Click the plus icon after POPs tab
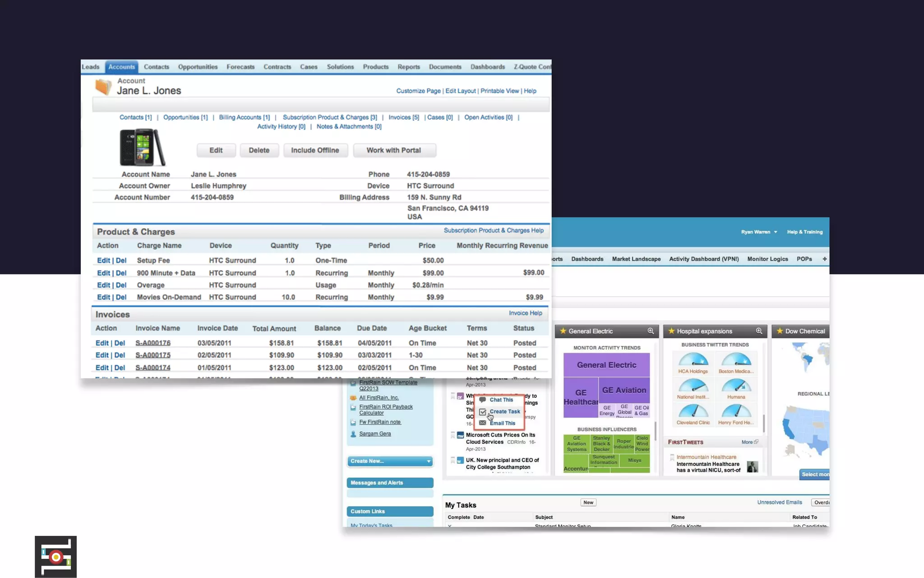The height and width of the screenshot is (578, 924). coord(824,259)
